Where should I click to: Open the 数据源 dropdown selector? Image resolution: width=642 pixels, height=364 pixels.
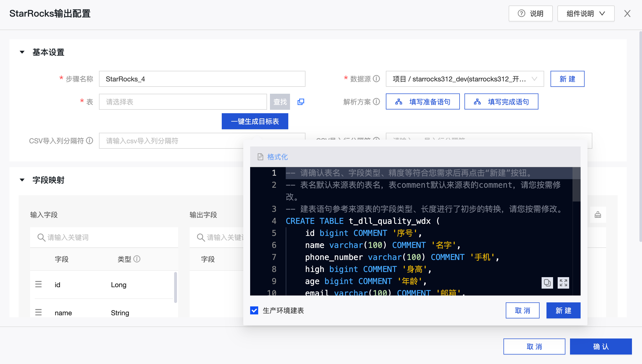click(x=465, y=79)
